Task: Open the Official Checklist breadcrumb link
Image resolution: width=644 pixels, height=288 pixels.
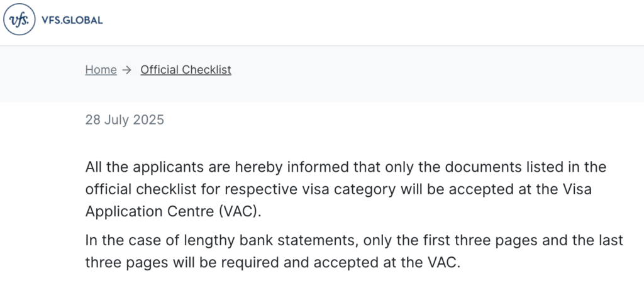Action: 186,70
